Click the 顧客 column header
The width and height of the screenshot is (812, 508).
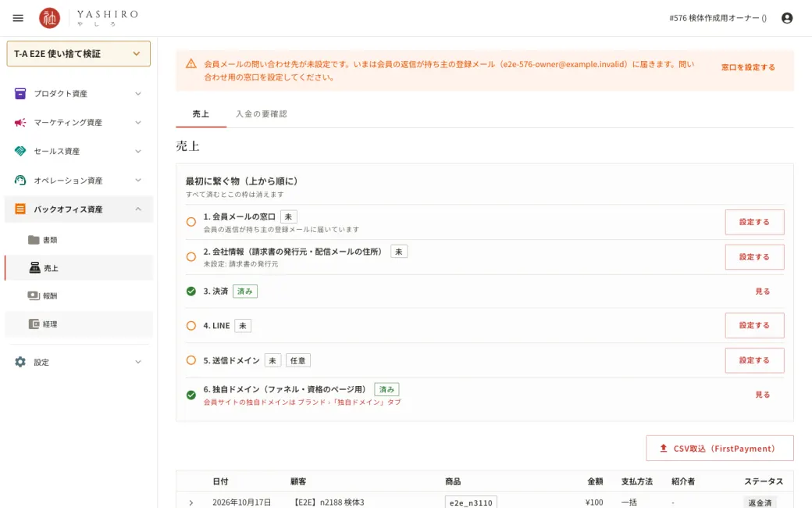298,481
